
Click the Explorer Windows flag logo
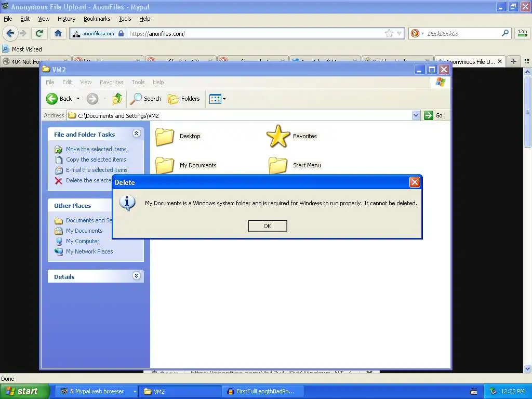point(441,82)
